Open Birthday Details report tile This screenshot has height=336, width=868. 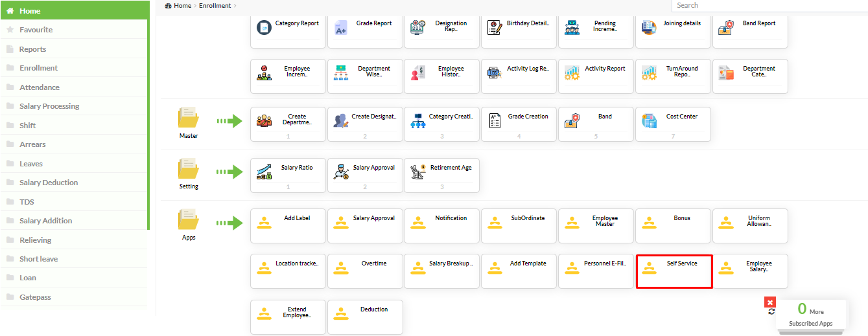click(519, 30)
